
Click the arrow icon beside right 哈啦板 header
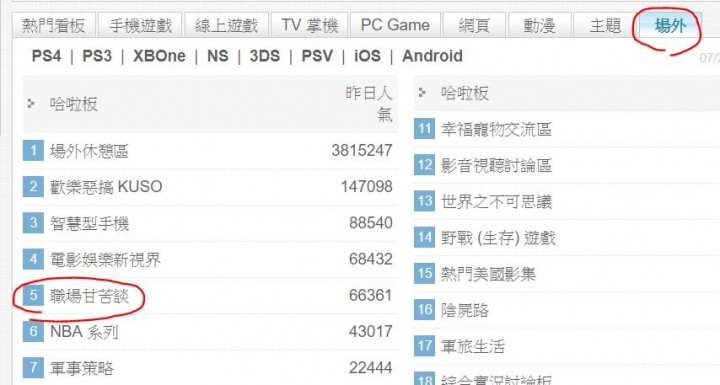422,93
